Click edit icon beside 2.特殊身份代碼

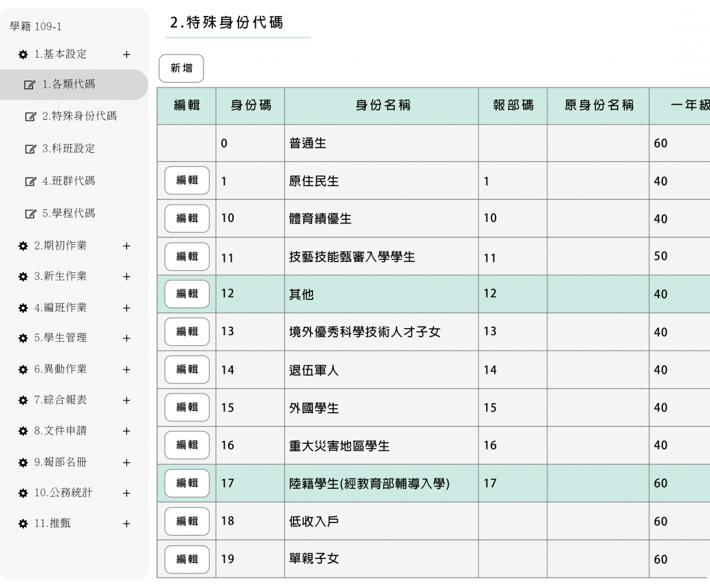(30, 116)
